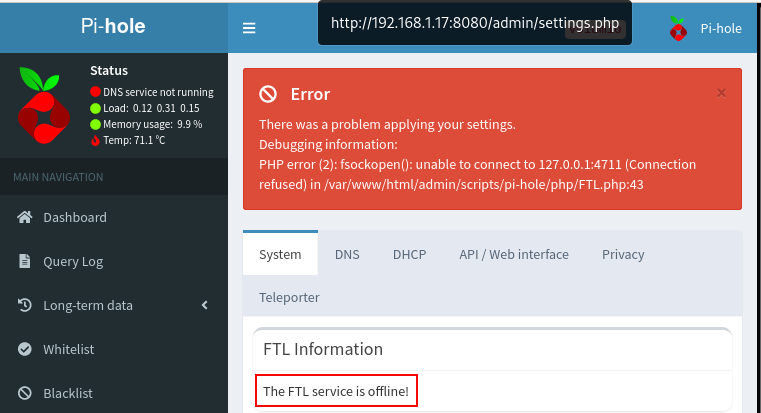
Task: Click the settings.php URL tooltip
Action: point(475,23)
